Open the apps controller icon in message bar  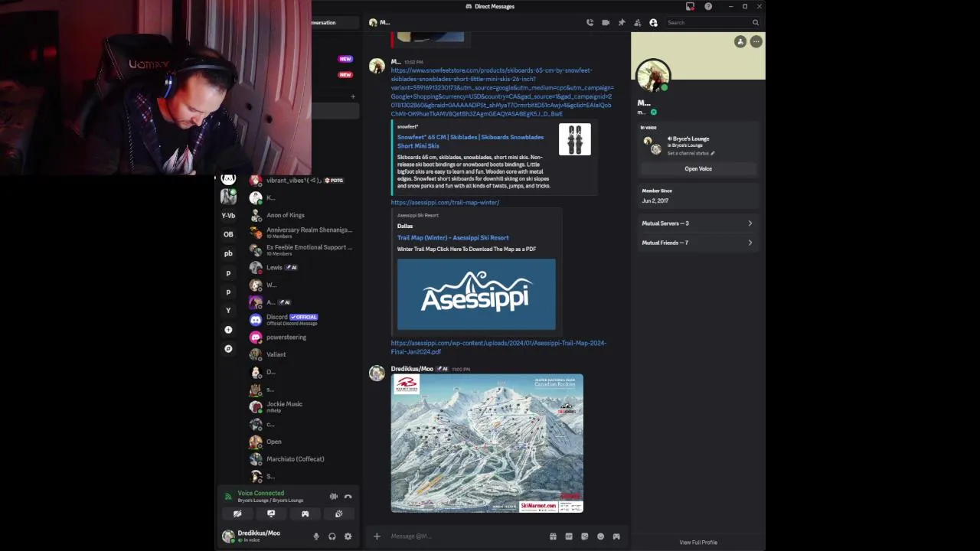(616, 536)
